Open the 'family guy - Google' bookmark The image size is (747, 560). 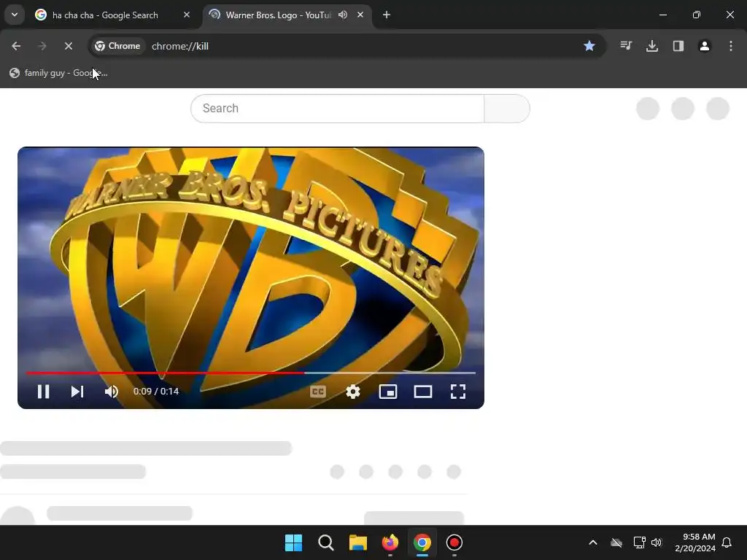tap(58, 73)
